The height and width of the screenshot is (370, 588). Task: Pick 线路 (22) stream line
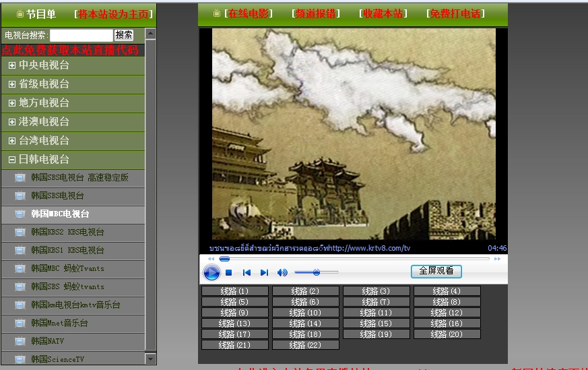306,345
